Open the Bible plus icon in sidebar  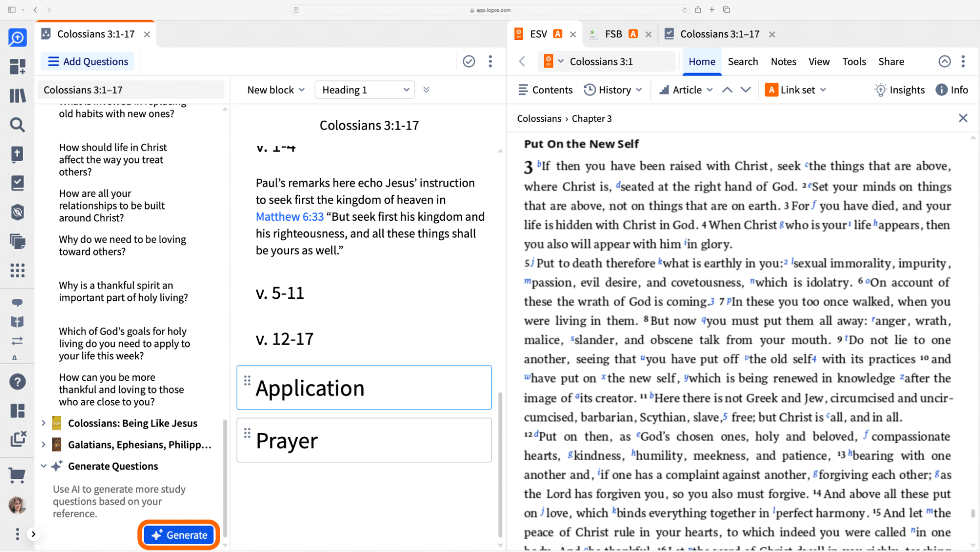coord(18,154)
